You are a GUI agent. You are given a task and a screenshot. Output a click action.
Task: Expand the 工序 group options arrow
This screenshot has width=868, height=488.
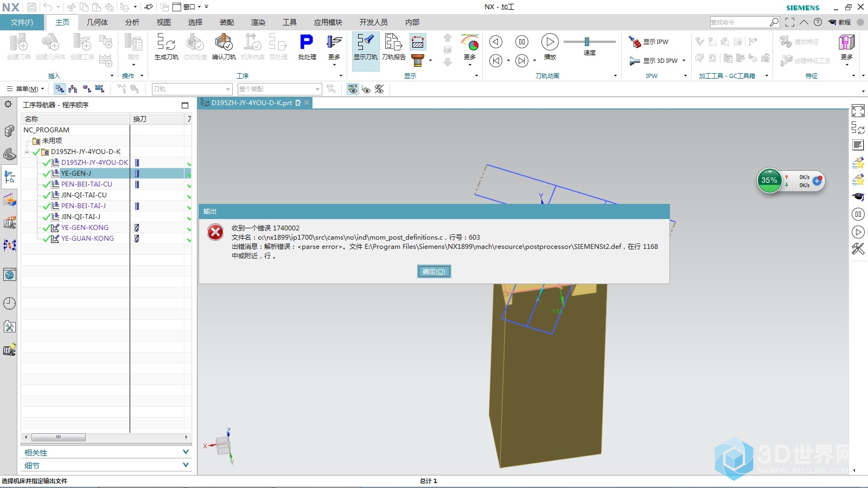pyautogui.click(x=341, y=76)
